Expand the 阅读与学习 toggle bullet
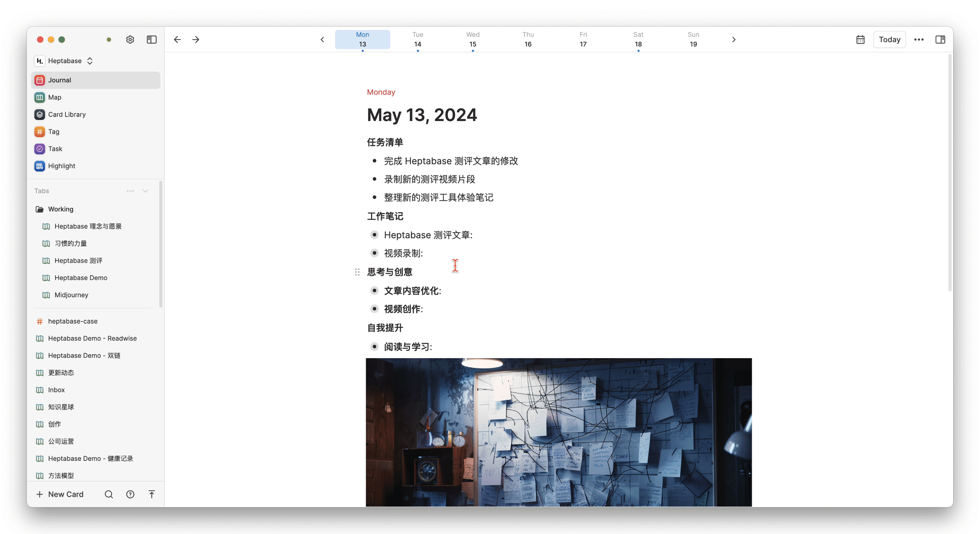 (x=375, y=347)
